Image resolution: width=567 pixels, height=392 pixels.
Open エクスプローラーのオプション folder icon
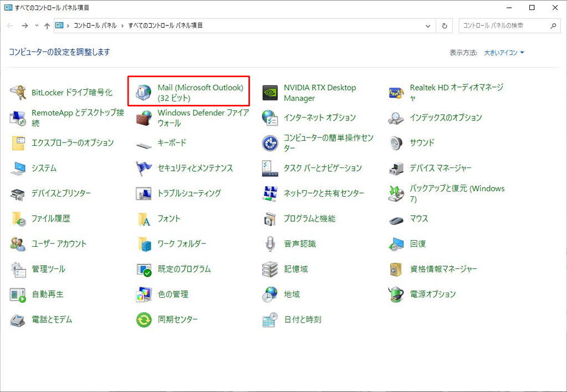coord(18,143)
